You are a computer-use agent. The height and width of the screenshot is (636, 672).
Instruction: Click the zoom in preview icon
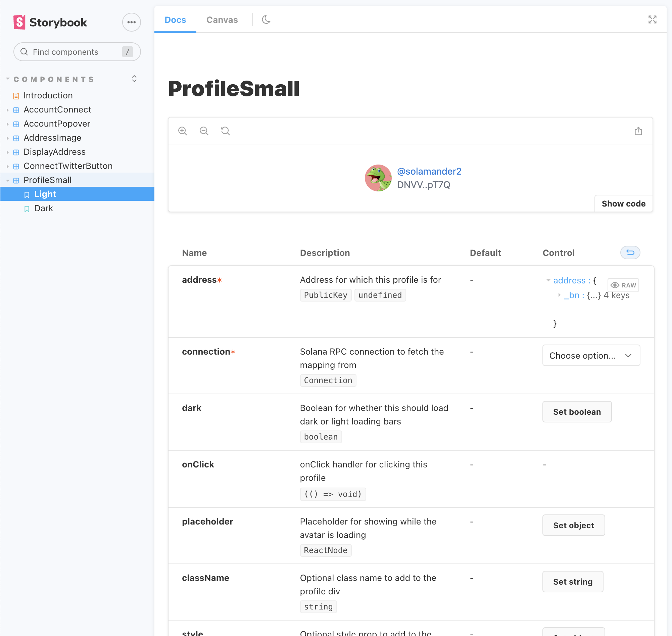(x=182, y=131)
